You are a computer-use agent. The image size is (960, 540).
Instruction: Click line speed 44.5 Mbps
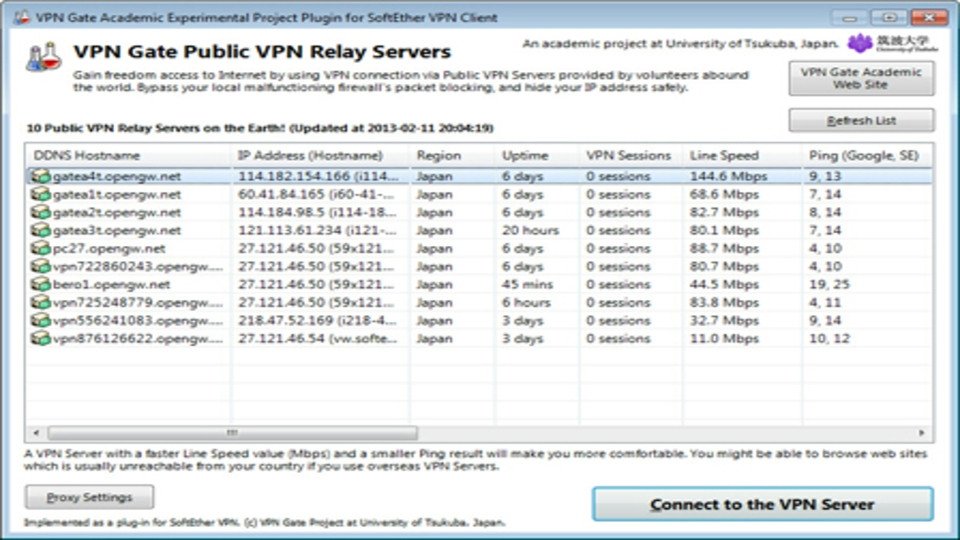(x=724, y=285)
